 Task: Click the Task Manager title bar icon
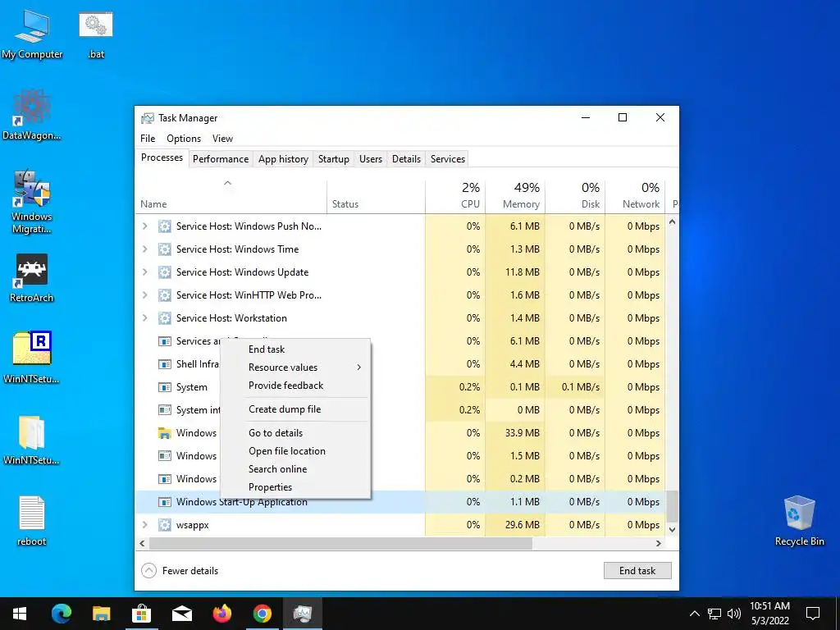click(148, 118)
